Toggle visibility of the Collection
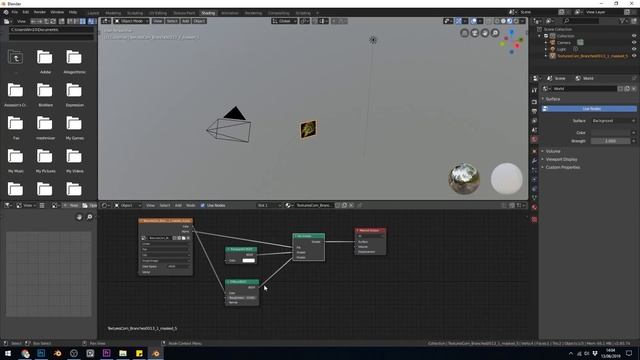 (634, 36)
